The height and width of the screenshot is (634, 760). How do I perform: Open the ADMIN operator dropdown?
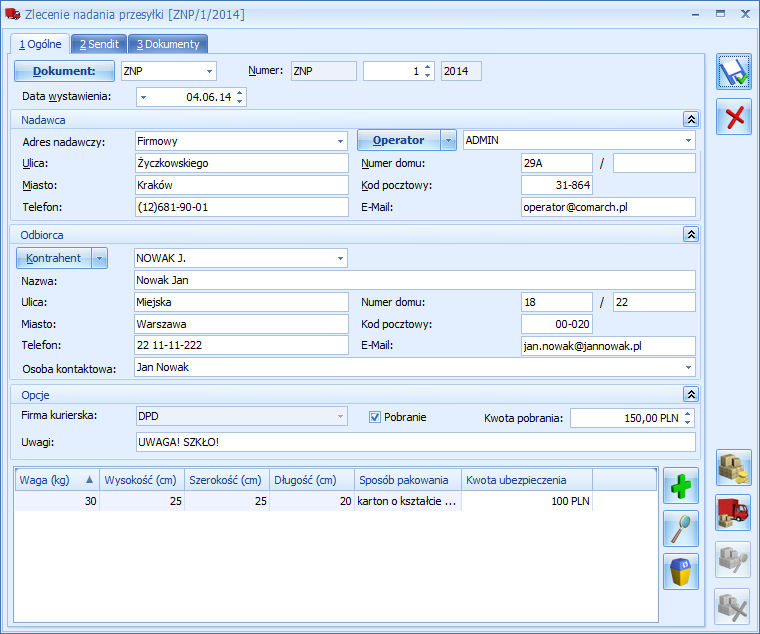pos(688,141)
